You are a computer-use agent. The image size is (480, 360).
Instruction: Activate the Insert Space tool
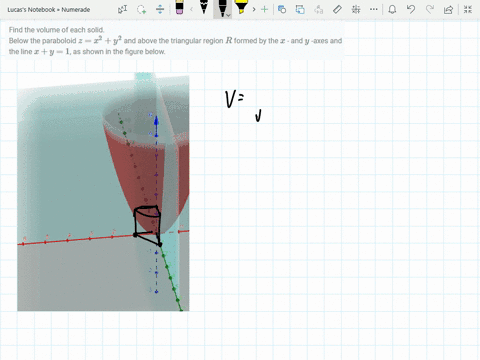click(160, 9)
